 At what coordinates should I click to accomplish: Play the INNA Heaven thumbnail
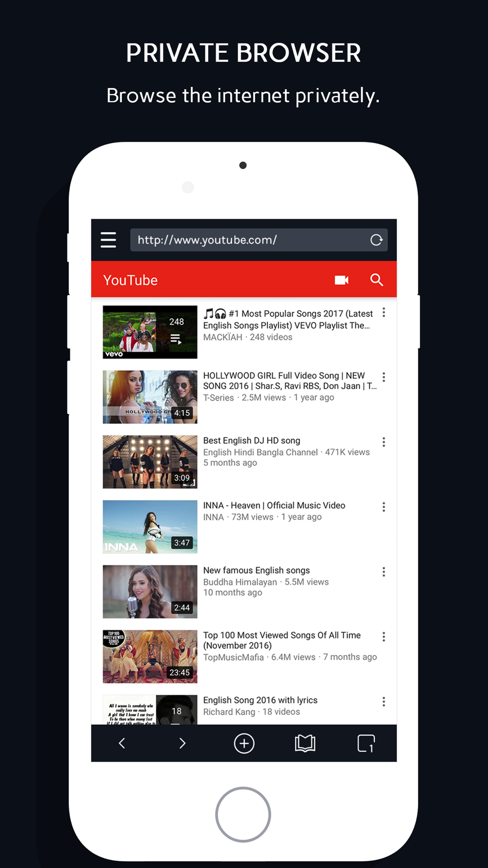(x=150, y=527)
